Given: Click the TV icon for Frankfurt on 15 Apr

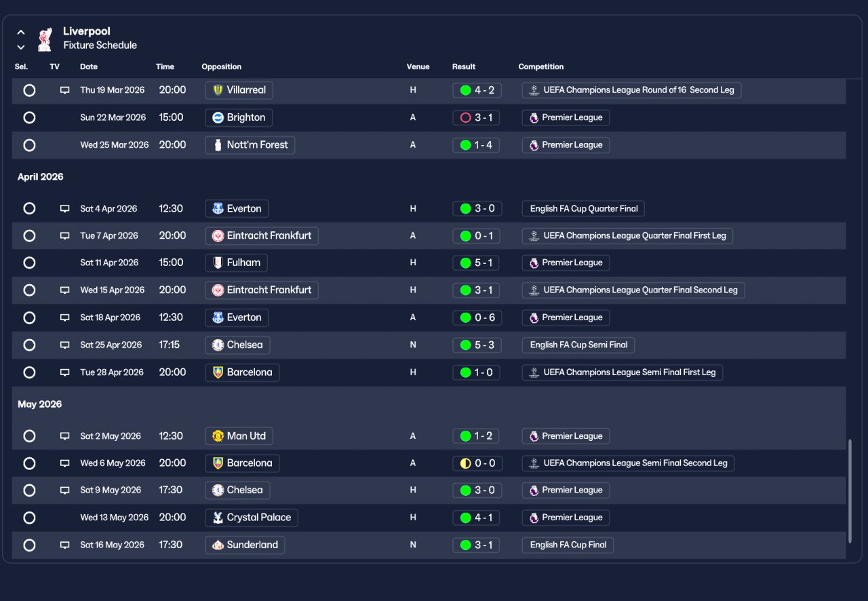Looking at the screenshot, I should (65, 290).
